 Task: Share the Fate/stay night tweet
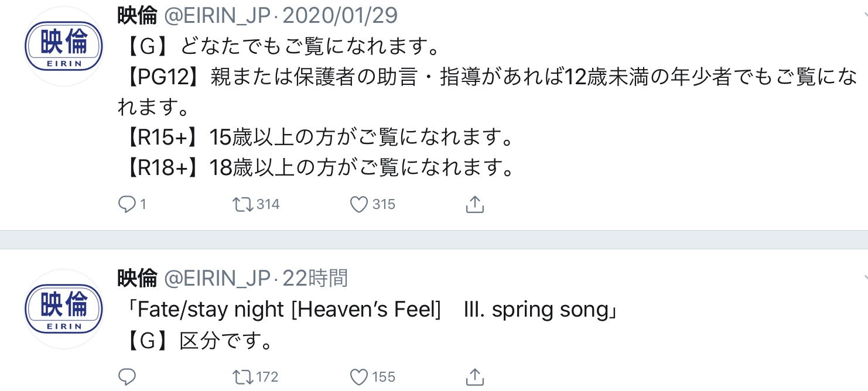coord(474,376)
